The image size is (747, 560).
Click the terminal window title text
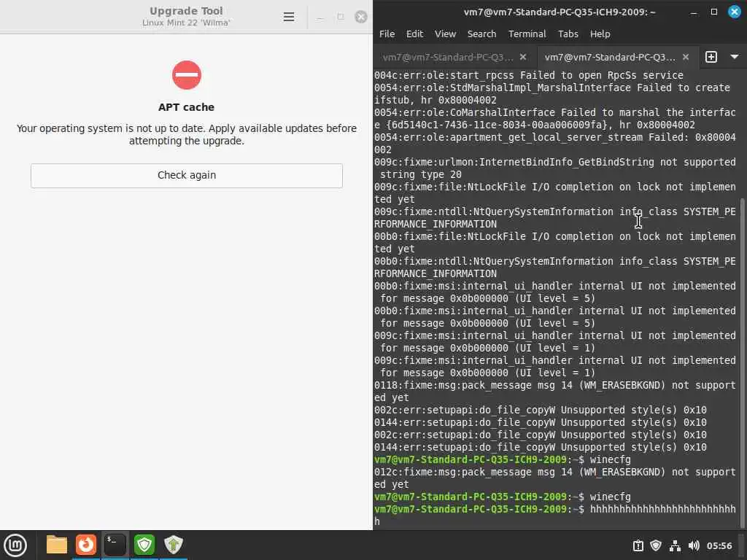(560, 12)
